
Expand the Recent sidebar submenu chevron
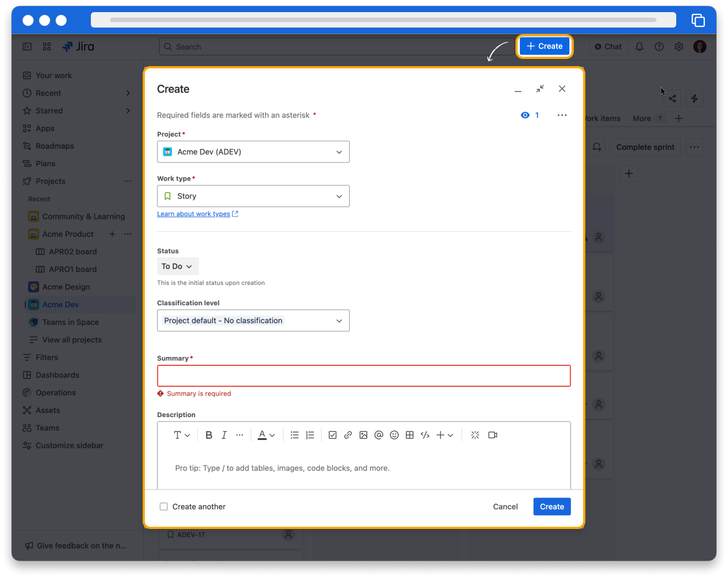(x=128, y=93)
